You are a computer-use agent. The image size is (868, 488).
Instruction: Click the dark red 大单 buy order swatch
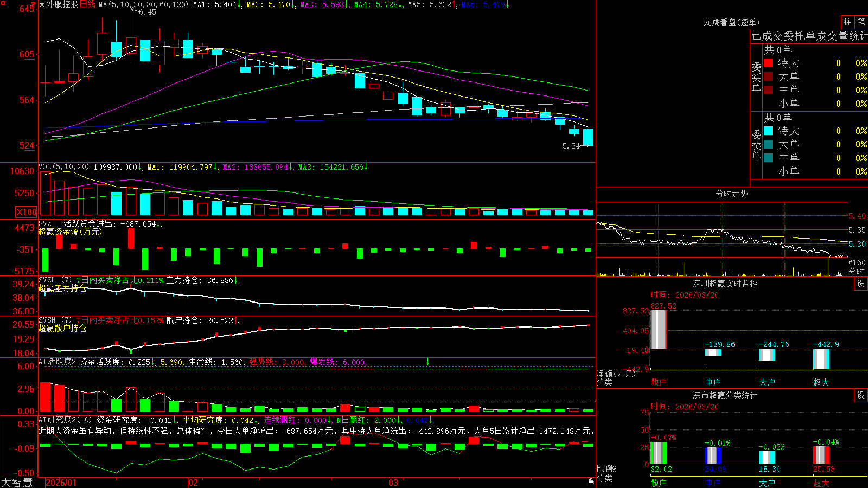[x=768, y=76]
